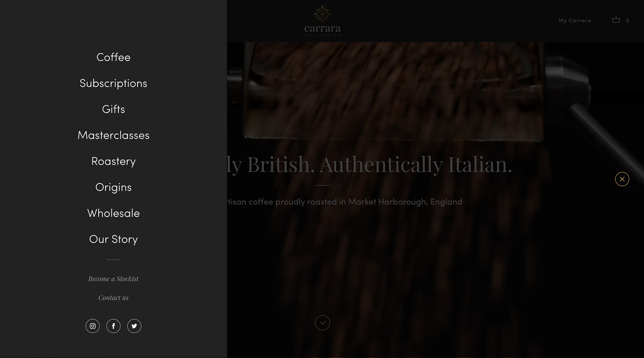
Task: Open the Coffee menu item
Action: tap(113, 57)
